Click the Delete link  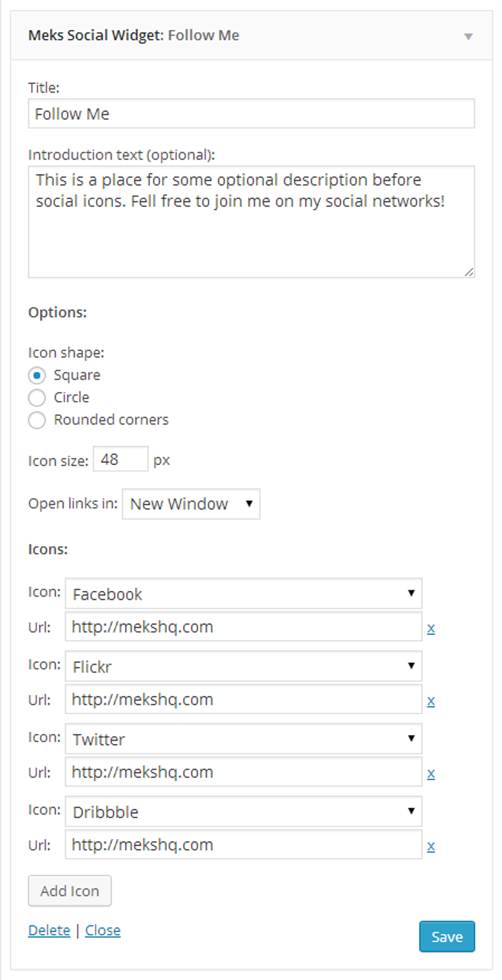(x=49, y=930)
